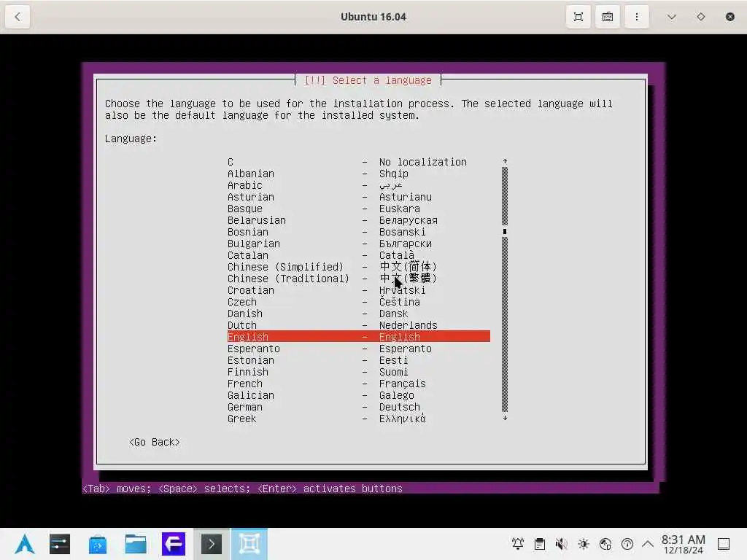This screenshot has height=560, width=747.
Task: Close the Ubuntu 16.04 window
Action: [x=729, y=17]
